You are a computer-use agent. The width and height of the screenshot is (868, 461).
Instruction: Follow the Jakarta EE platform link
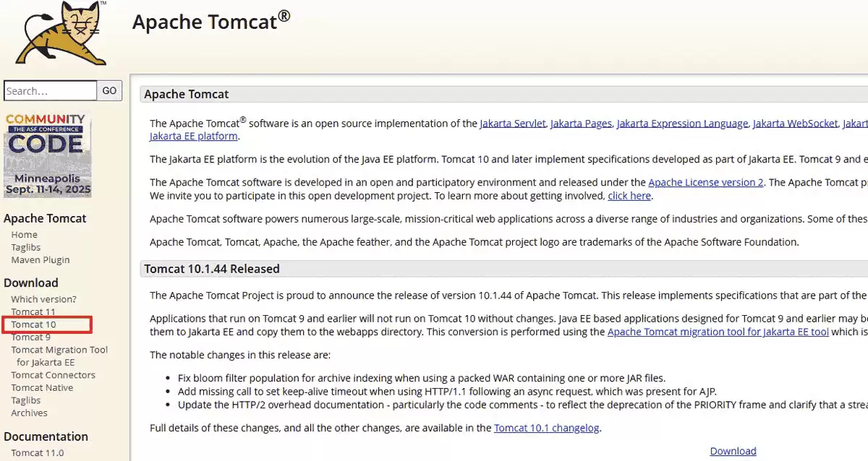pyautogui.click(x=194, y=136)
